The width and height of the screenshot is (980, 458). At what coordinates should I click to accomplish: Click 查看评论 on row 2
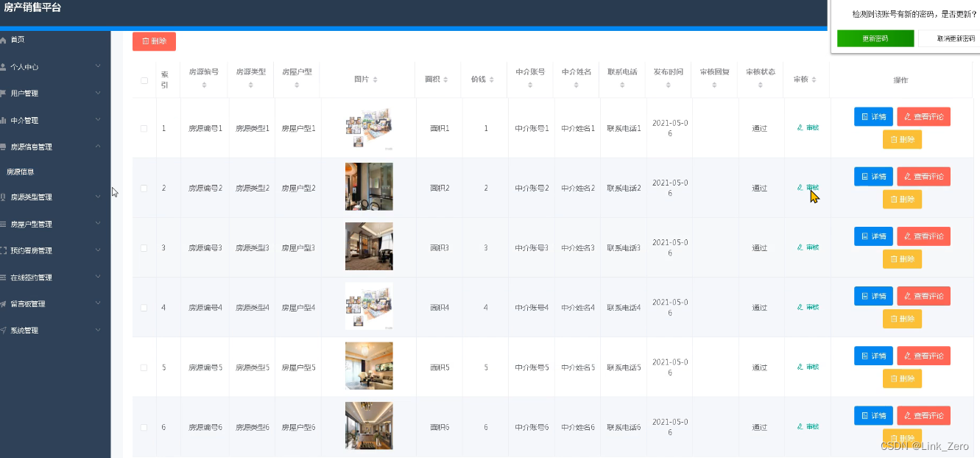[923, 176]
